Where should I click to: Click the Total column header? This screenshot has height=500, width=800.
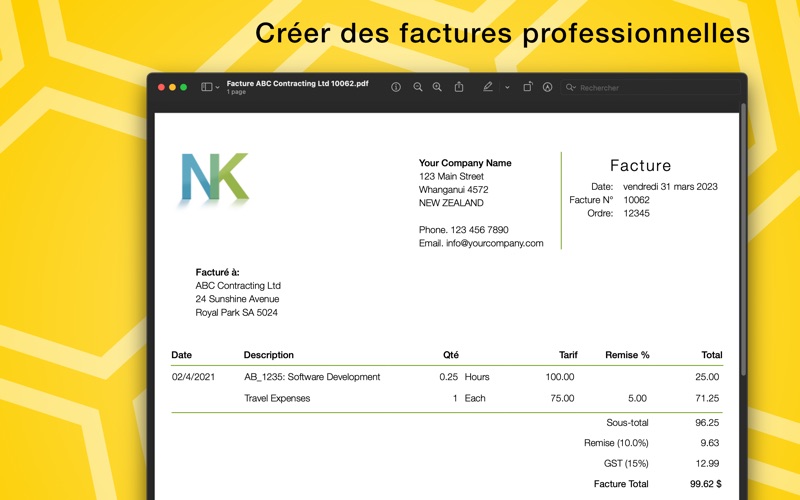pyautogui.click(x=711, y=355)
